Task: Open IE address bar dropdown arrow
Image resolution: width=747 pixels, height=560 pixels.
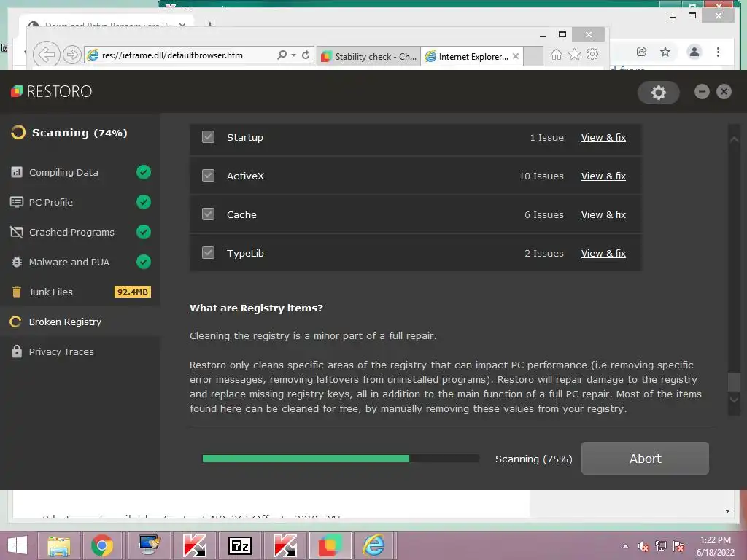Action: [294, 55]
